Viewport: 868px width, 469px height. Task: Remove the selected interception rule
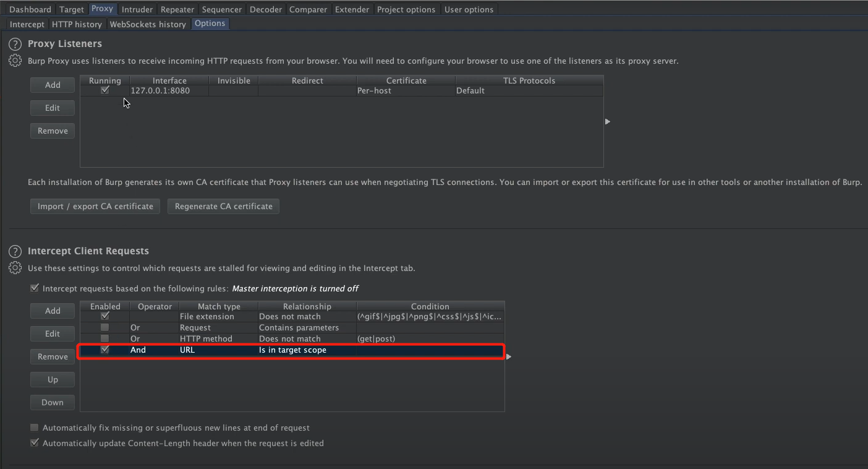point(53,356)
